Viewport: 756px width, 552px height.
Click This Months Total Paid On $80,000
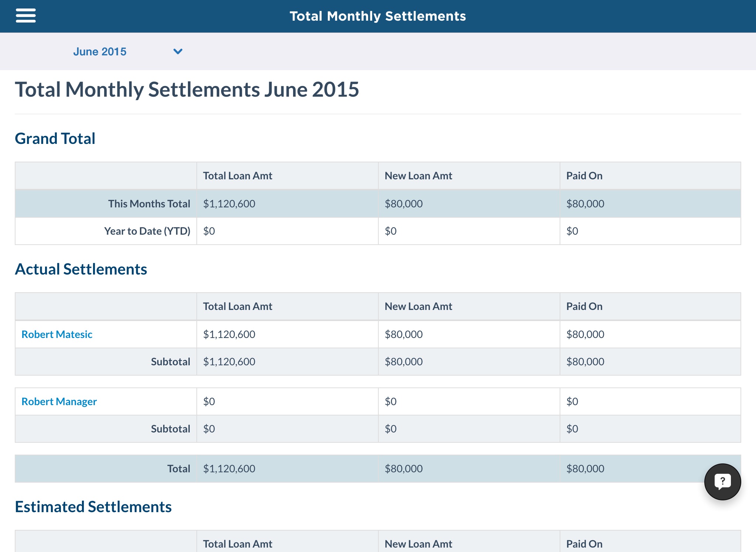pos(585,204)
